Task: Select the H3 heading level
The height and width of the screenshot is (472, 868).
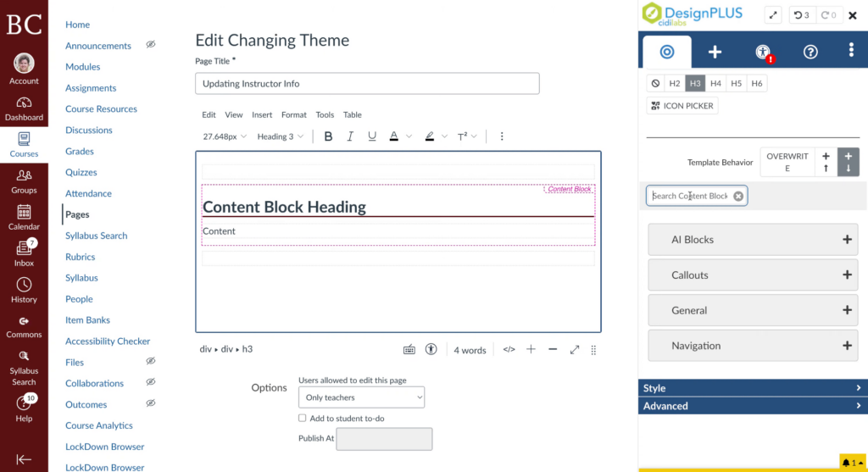Action: point(695,84)
